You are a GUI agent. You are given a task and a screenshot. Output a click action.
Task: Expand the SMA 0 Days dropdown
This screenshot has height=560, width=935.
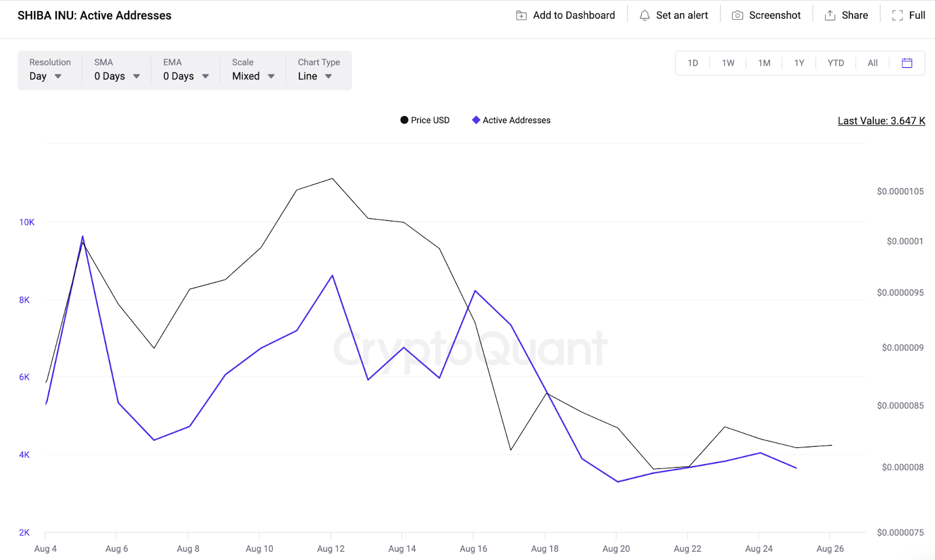tap(117, 76)
